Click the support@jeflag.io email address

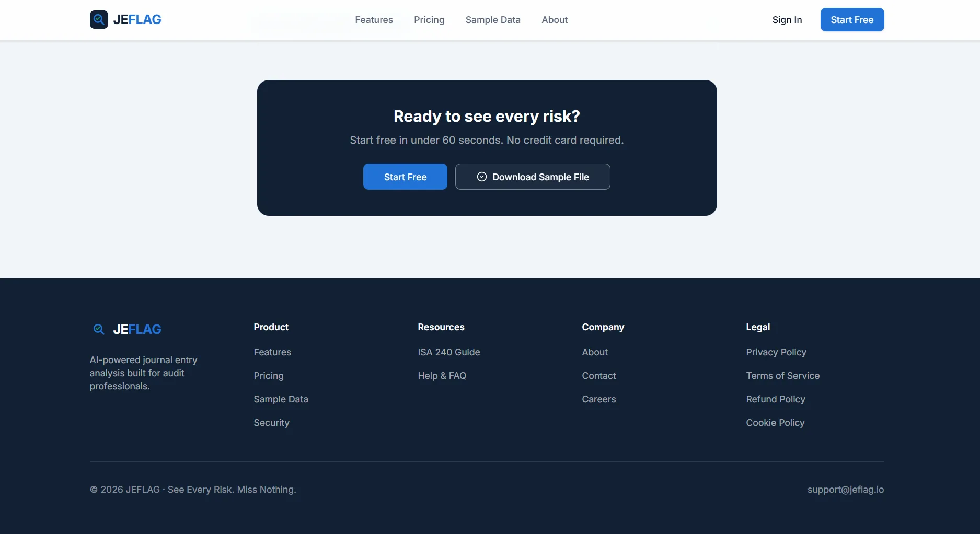[x=845, y=490]
